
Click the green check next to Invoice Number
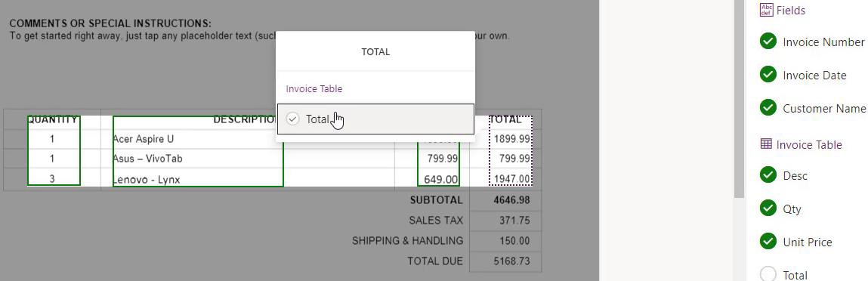point(768,42)
